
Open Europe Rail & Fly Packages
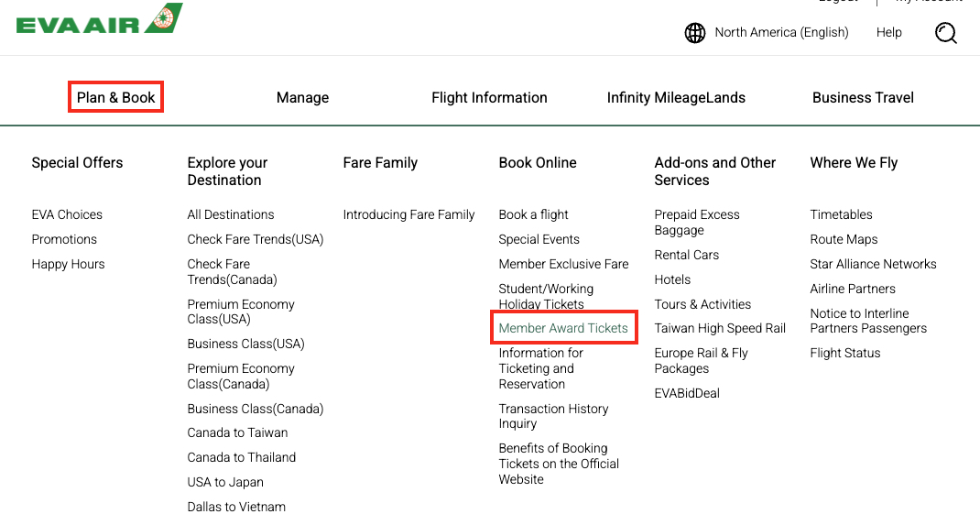(x=701, y=361)
